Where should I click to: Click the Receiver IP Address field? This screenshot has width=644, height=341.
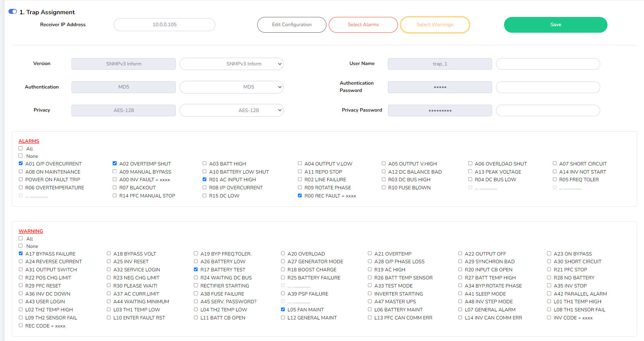coord(165,25)
